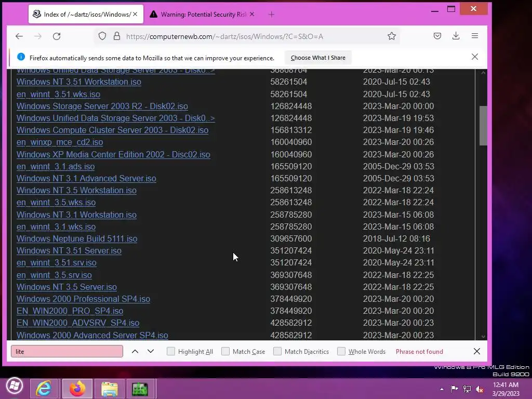532x399 pixels.
Task: View site security padlock info
Action: click(117, 36)
